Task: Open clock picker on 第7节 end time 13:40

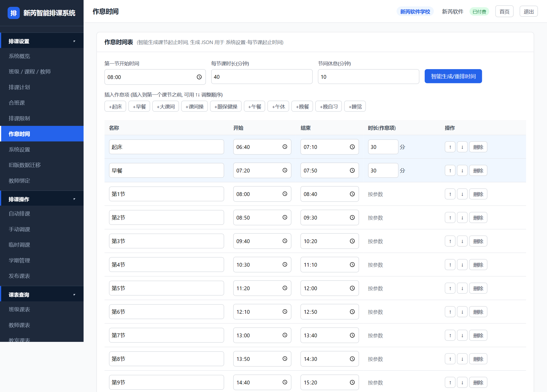Action: (x=352, y=335)
